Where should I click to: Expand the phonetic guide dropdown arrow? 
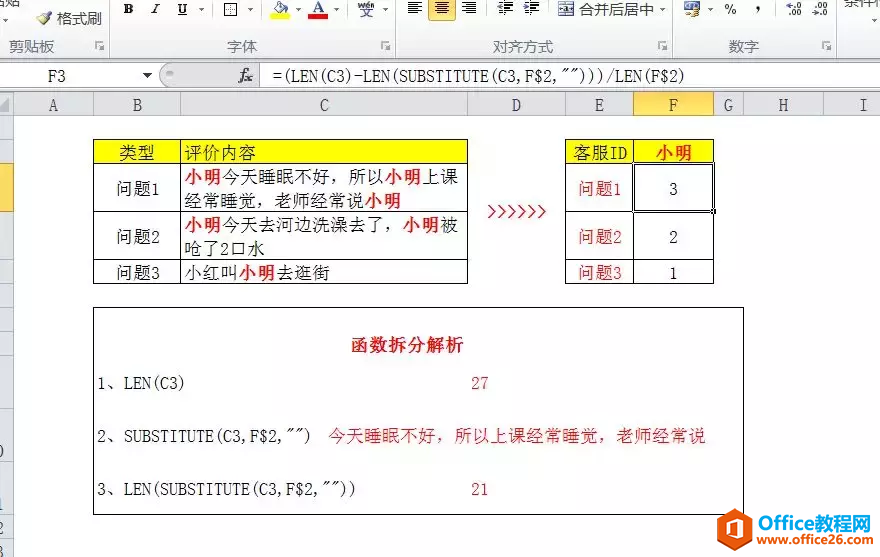[x=386, y=10]
